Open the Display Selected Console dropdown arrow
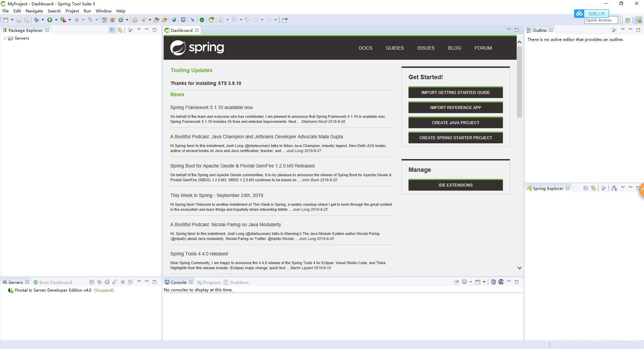Viewport: 644px width, 349px height. pyautogui.click(x=471, y=282)
